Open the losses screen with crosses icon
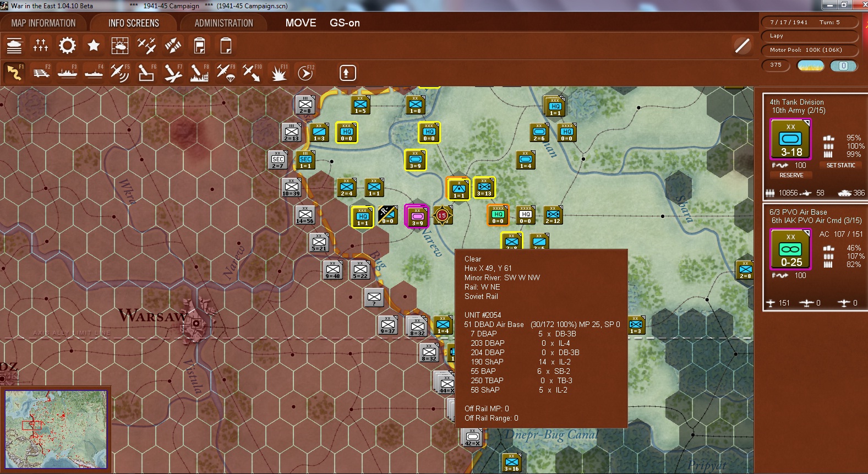868x474 pixels. [40, 46]
